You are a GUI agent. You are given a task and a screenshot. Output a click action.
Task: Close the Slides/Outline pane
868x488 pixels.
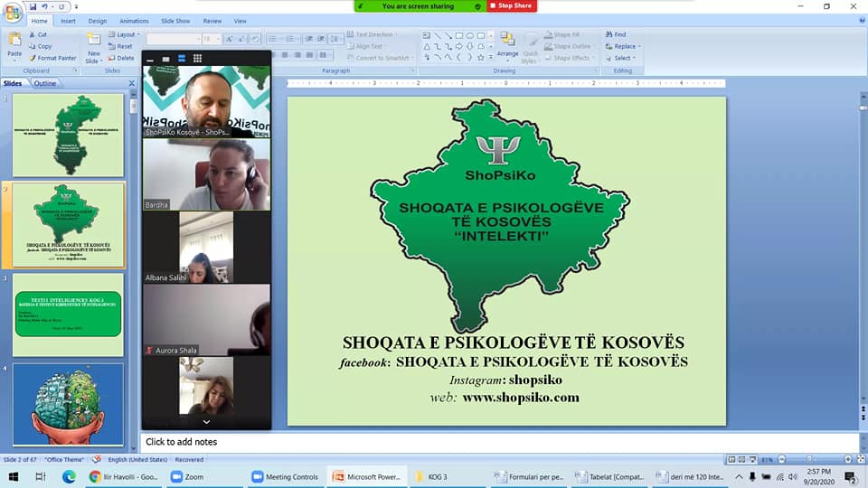coord(132,83)
